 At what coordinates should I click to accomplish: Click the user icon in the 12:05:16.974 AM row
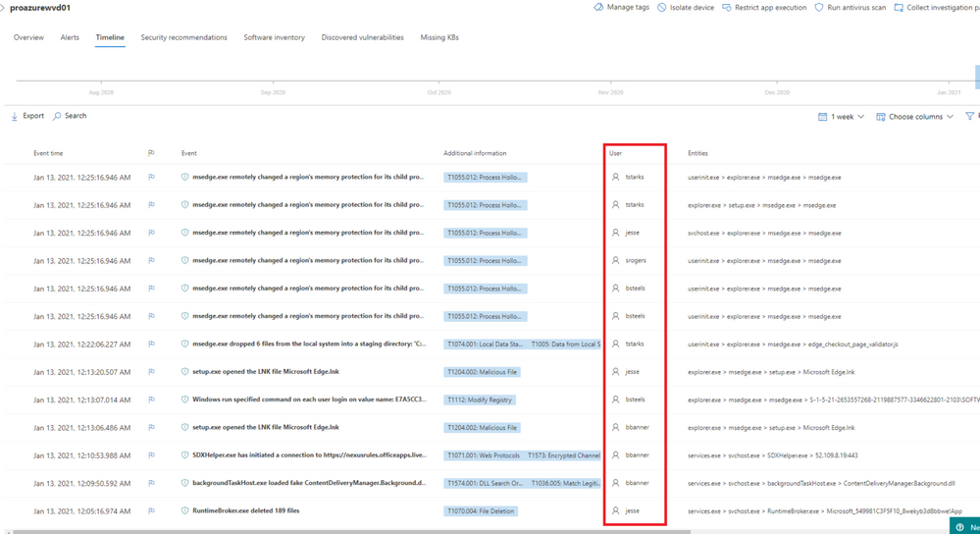click(x=616, y=510)
